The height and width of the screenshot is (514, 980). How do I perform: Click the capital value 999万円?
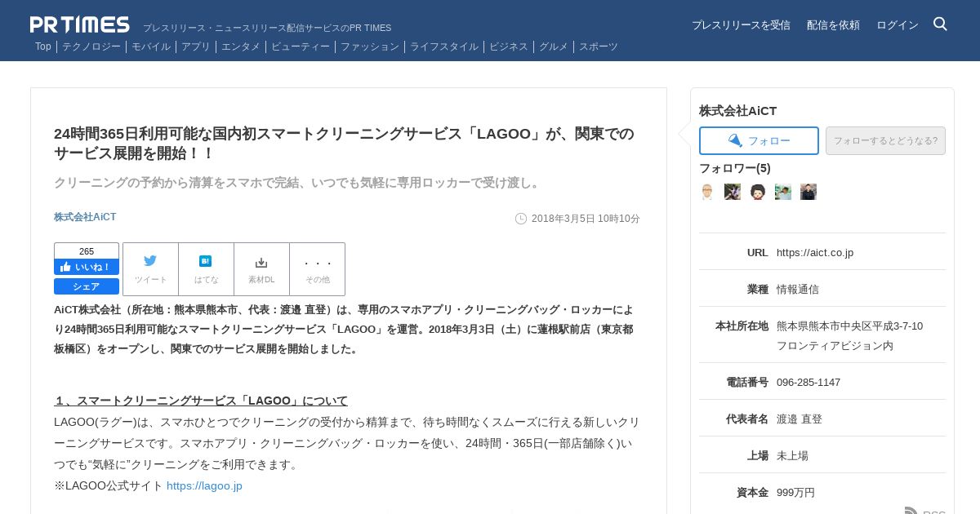click(x=795, y=492)
